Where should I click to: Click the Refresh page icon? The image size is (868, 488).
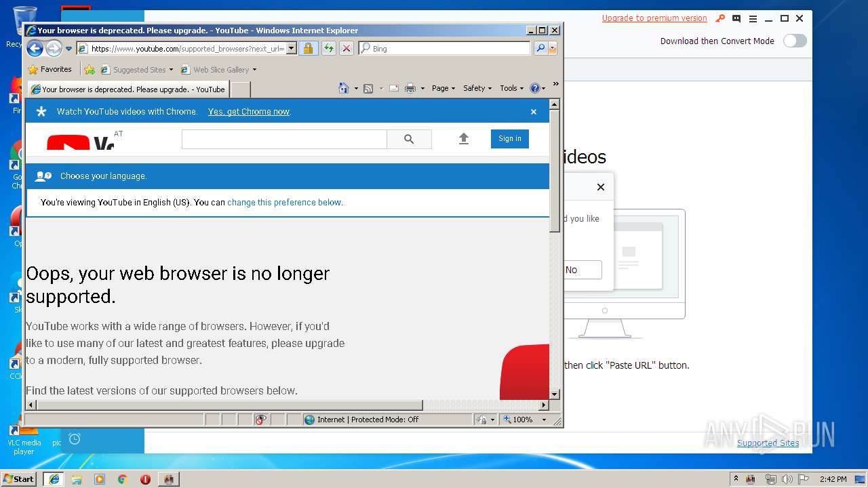click(328, 49)
